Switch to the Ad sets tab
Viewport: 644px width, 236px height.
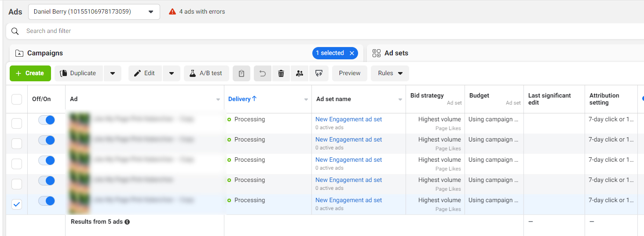coord(396,53)
